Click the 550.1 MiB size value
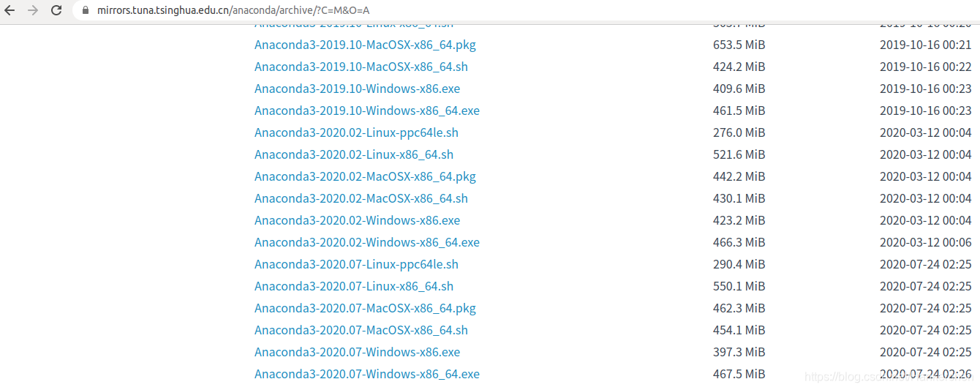Viewport: 980px width, 390px height. point(739,286)
